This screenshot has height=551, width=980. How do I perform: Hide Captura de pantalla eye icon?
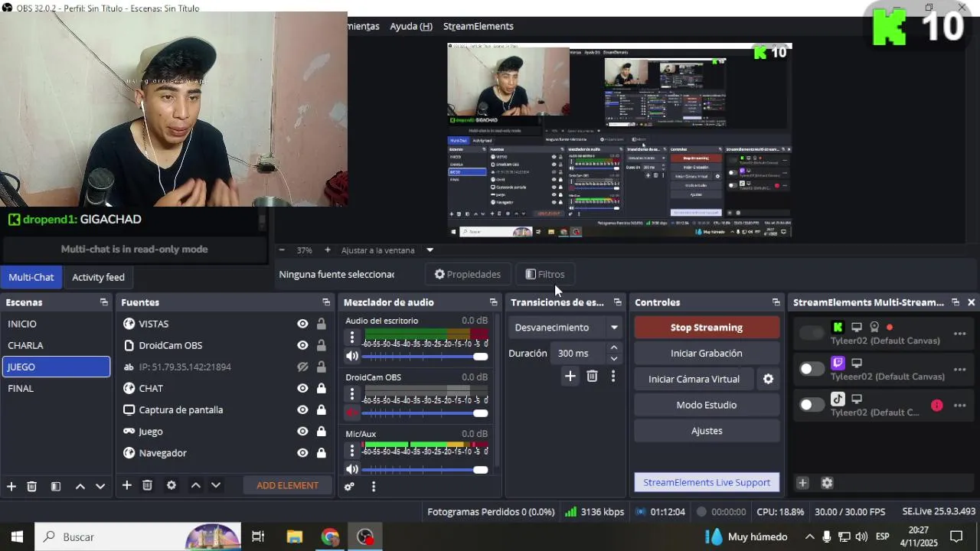tap(302, 409)
